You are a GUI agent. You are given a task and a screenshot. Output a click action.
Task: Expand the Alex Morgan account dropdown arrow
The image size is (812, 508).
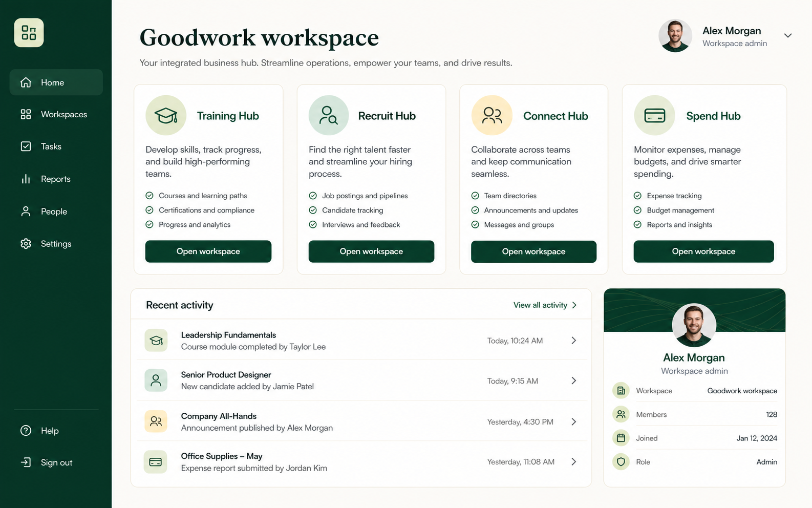pos(788,35)
